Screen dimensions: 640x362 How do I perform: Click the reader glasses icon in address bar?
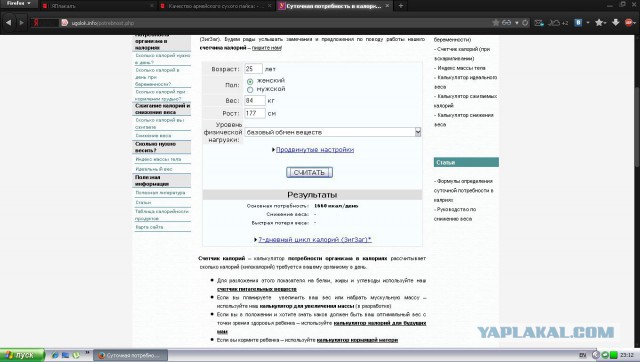(x=506, y=23)
